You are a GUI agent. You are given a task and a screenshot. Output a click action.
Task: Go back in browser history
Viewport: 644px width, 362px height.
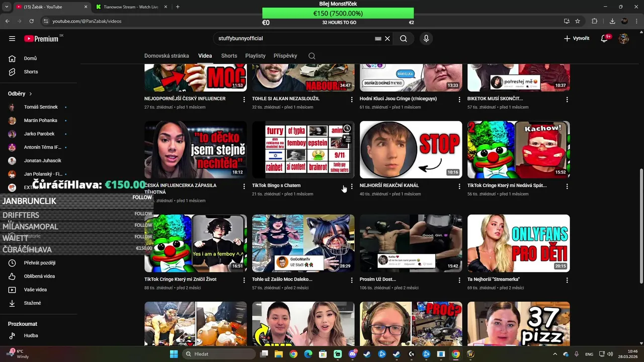click(7, 21)
